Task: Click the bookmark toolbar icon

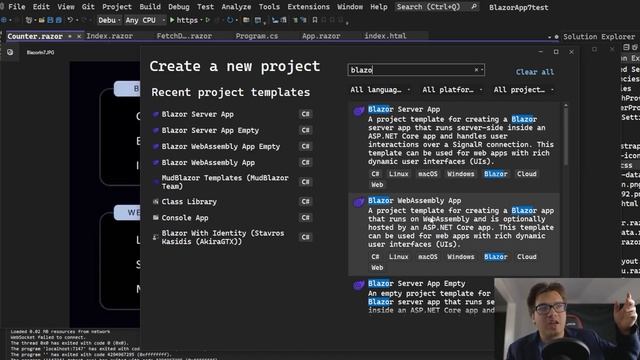Action: click(x=315, y=20)
